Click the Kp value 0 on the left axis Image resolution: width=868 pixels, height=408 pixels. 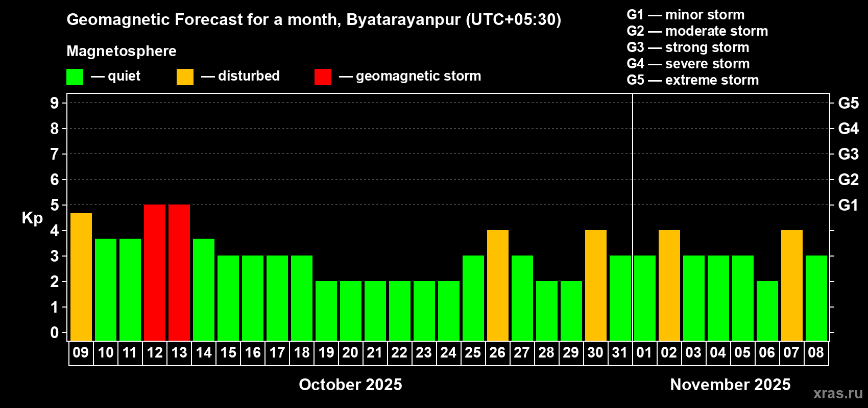tap(55, 333)
